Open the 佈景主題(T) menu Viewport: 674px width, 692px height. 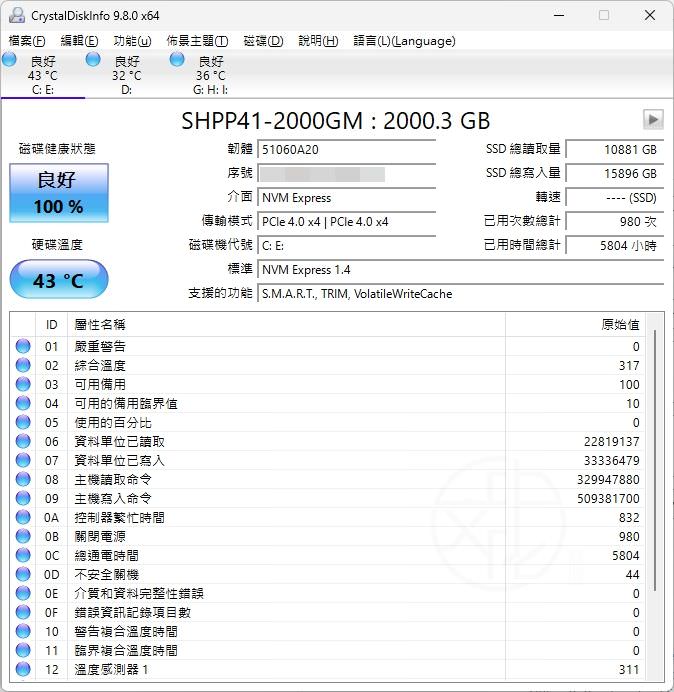click(x=197, y=41)
